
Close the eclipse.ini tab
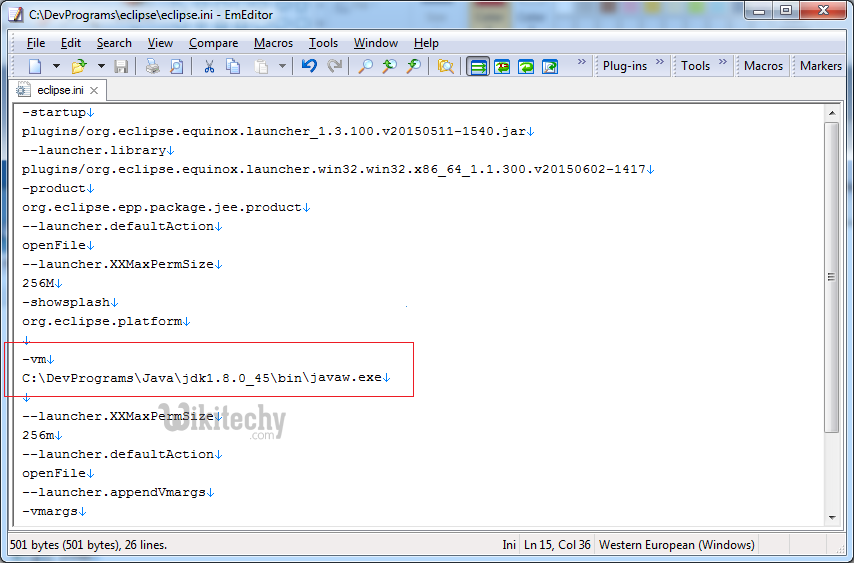[x=92, y=90]
